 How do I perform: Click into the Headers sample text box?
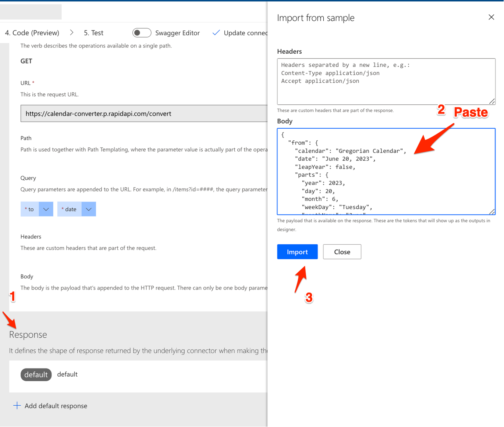pos(386,81)
